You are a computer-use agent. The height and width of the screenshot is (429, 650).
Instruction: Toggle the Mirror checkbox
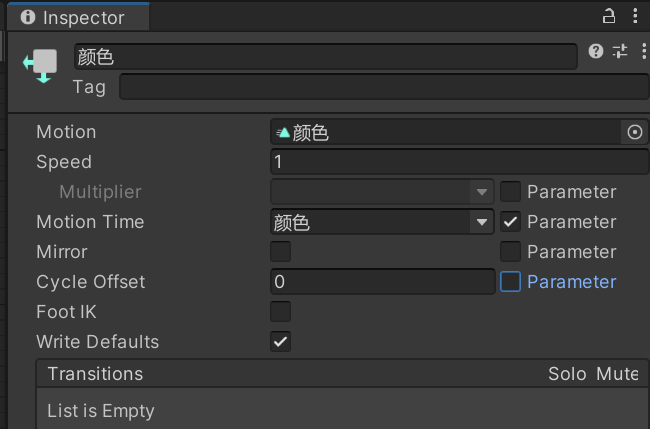tap(281, 252)
